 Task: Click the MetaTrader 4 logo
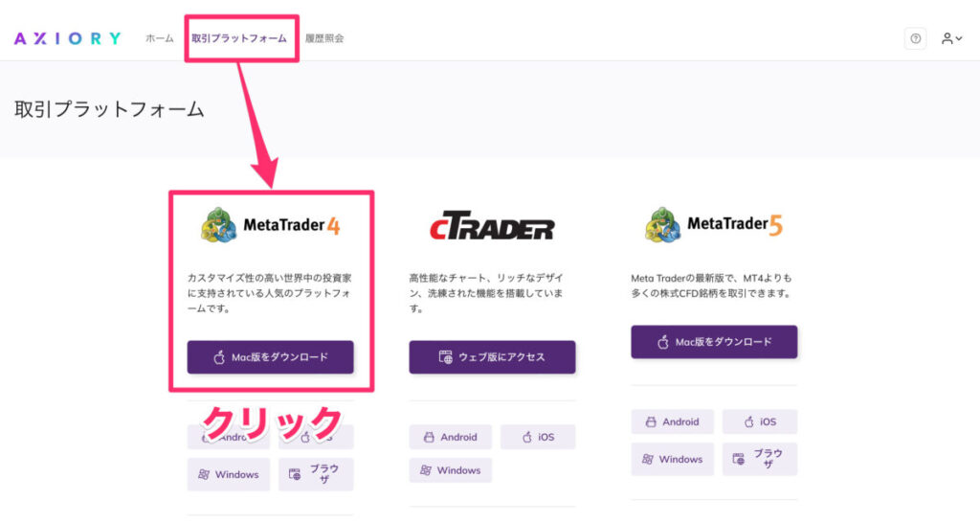click(271, 225)
